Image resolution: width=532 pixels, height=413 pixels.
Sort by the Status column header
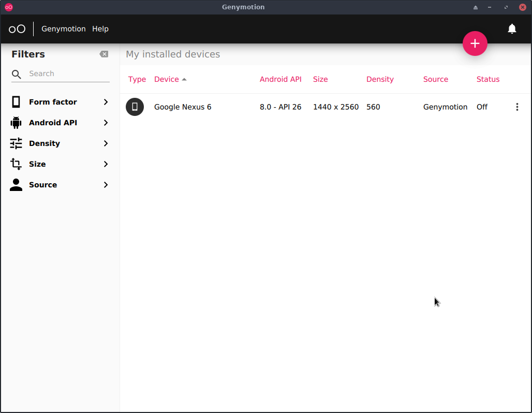pyautogui.click(x=488, y=79)
